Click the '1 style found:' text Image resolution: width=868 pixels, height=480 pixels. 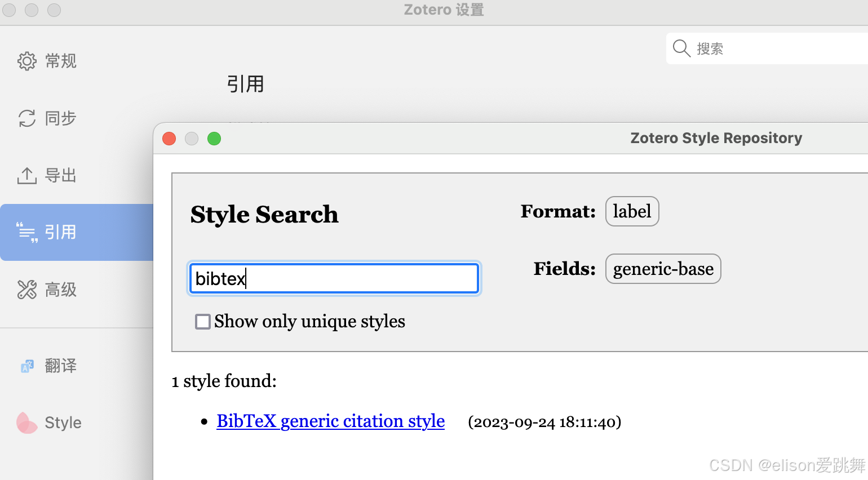[x=224, y=381]
